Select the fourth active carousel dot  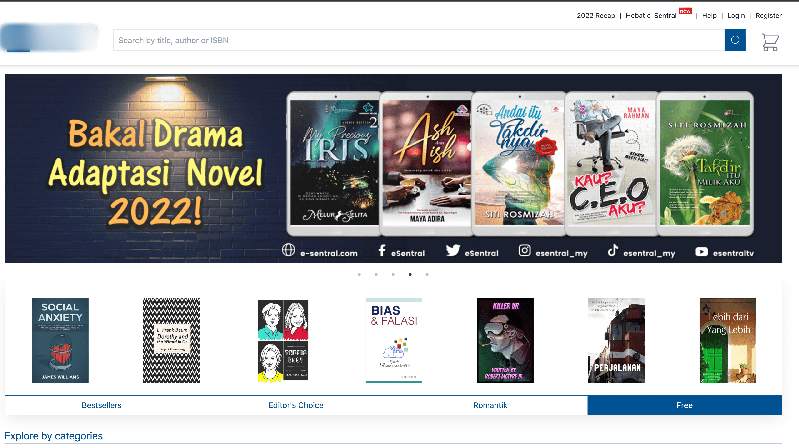[x=410, y=274]
